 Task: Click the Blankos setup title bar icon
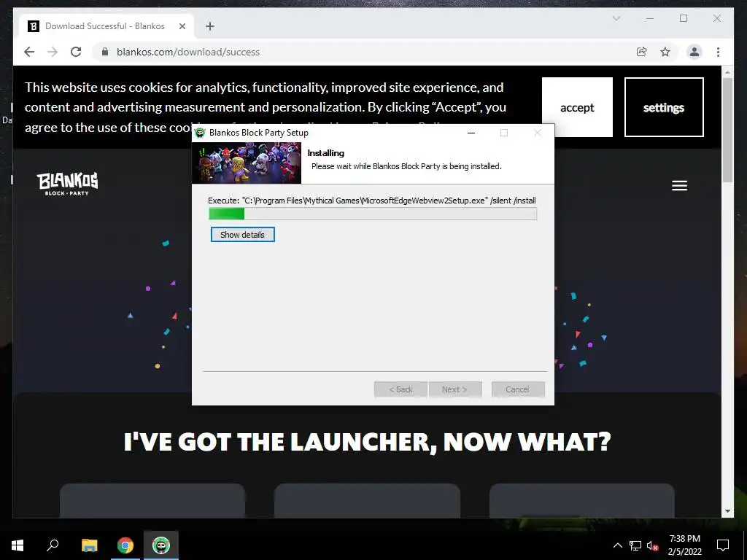coord(200,133)
